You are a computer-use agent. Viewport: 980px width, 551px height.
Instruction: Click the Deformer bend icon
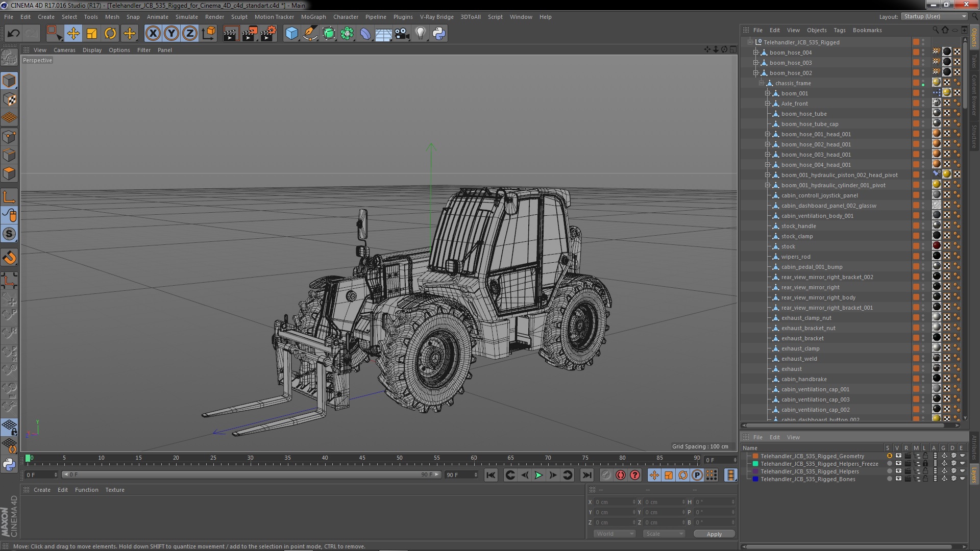[x=365, y=34]
